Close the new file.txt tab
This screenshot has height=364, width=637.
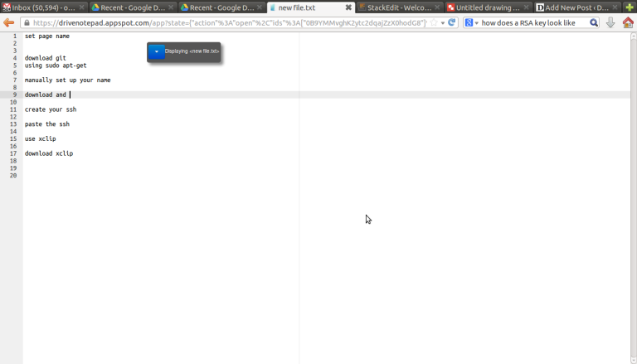[348, 7]
